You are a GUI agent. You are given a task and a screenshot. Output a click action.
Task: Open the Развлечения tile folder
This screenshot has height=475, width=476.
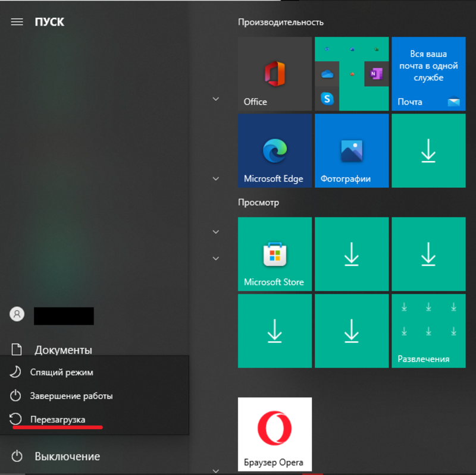[428, 331]
